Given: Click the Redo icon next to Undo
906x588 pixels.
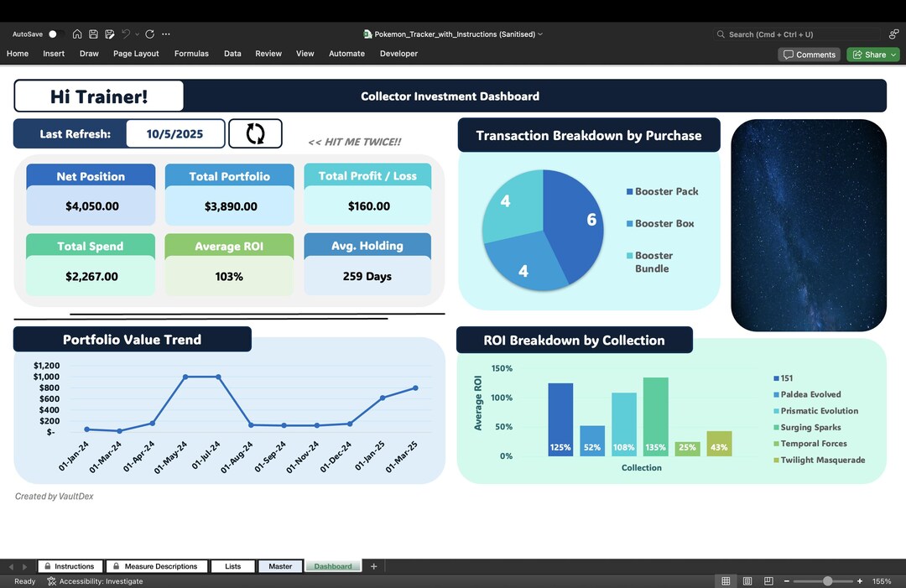Looking at the screenshot, I should [x=149, y=34].
